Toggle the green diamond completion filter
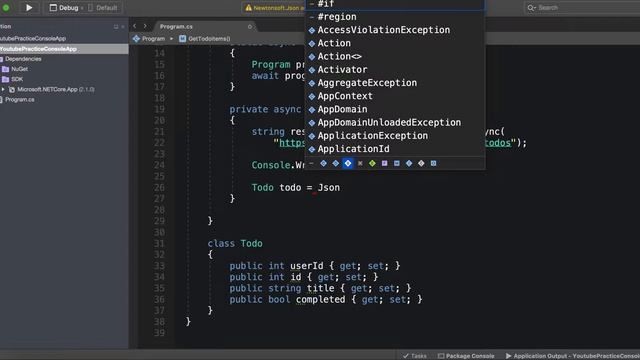 372,163
